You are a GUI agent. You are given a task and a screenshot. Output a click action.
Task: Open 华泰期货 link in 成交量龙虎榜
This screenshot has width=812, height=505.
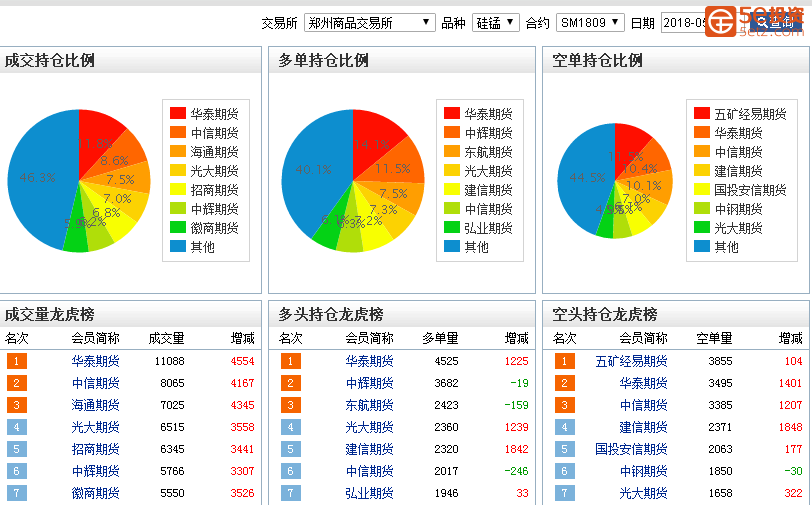(95, 361)
